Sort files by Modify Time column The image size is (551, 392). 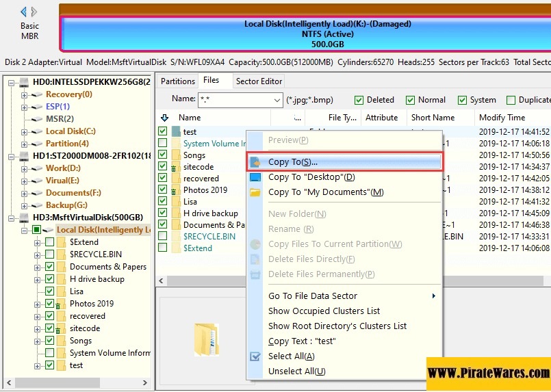502,118
